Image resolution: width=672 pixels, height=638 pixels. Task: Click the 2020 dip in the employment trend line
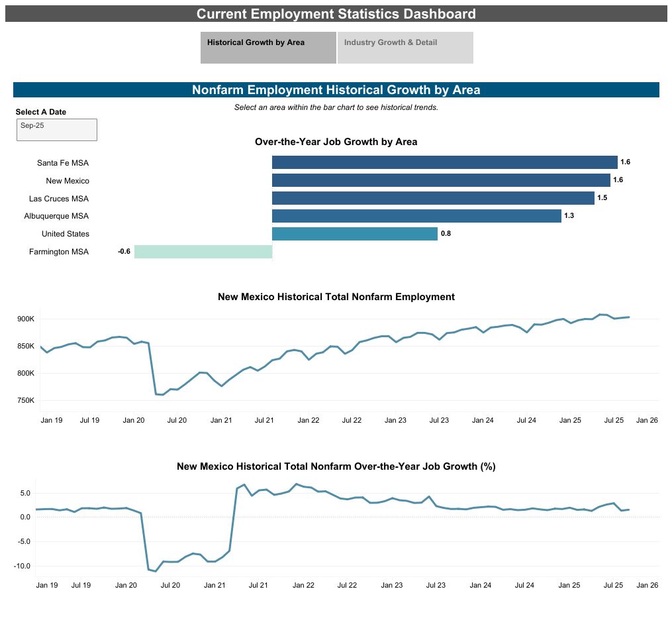[159, 394]
